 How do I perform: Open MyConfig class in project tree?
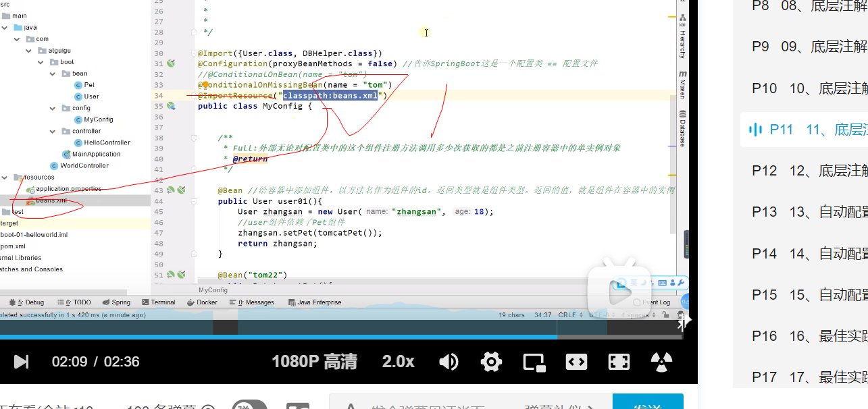tap(99, 119)
